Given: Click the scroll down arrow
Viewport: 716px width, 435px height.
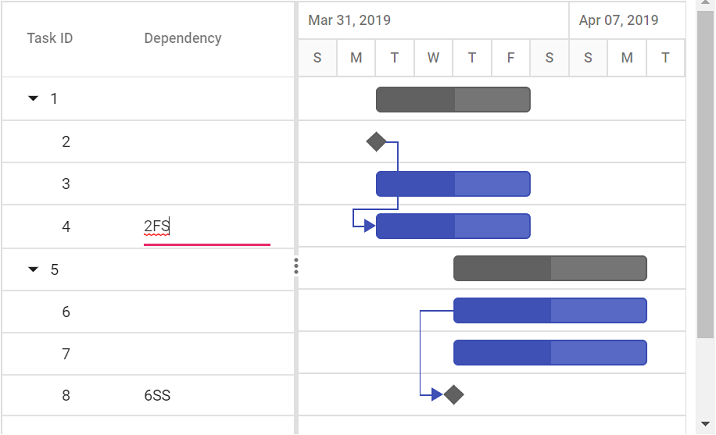Looking at the screenshot, I should point(705,424).
